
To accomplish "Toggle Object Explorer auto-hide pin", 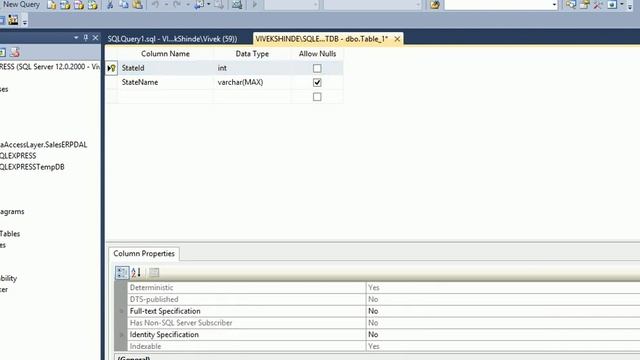I will point(86,38).
